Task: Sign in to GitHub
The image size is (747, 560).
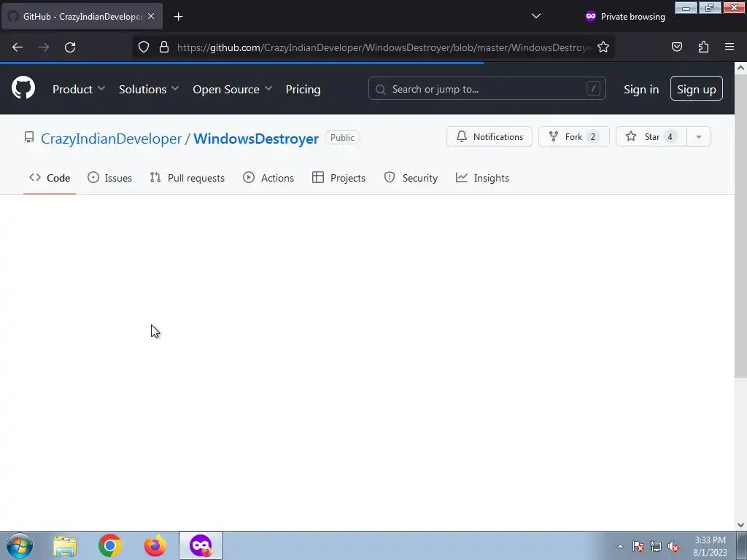Action: (641, 89)
